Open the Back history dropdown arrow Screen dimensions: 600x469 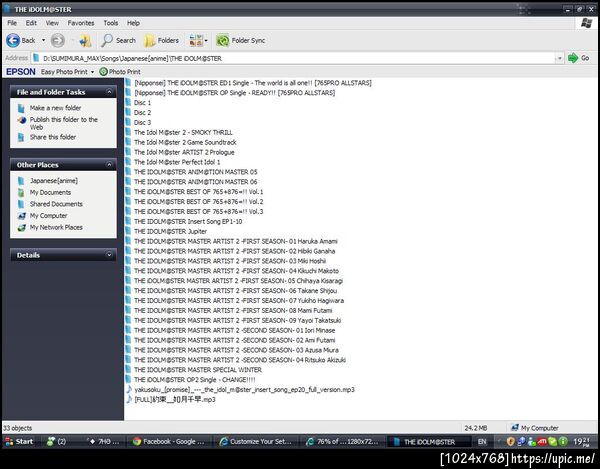click(x=43, y=40)
